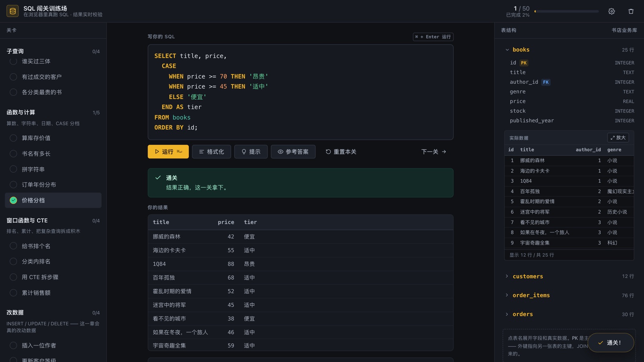Open level 分类内排名

(53, 261)
